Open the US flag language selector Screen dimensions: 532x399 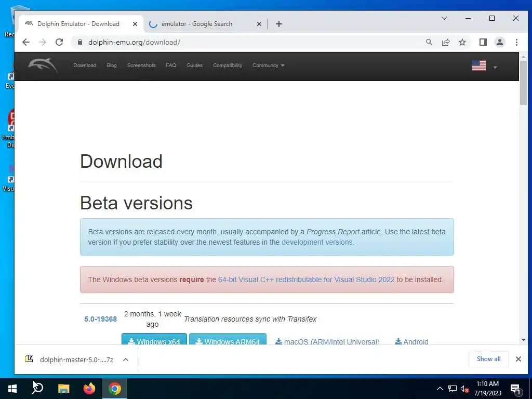tap(484, 65)
